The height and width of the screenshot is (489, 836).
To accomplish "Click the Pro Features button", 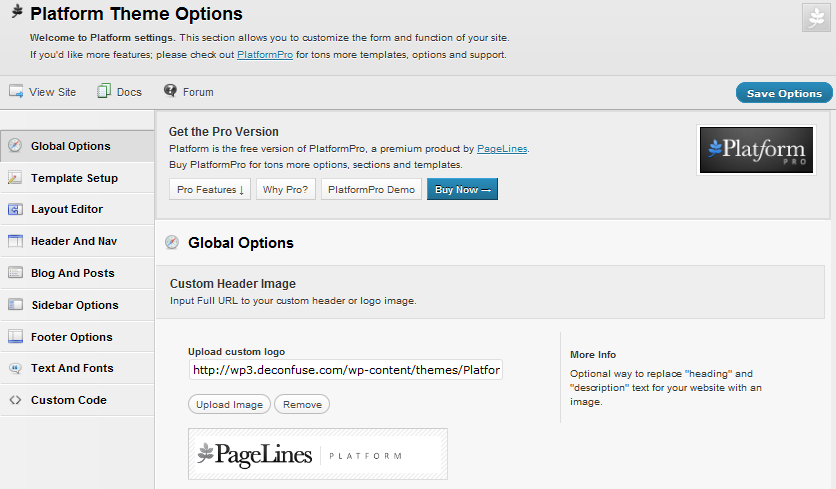I will click(210, 189).
